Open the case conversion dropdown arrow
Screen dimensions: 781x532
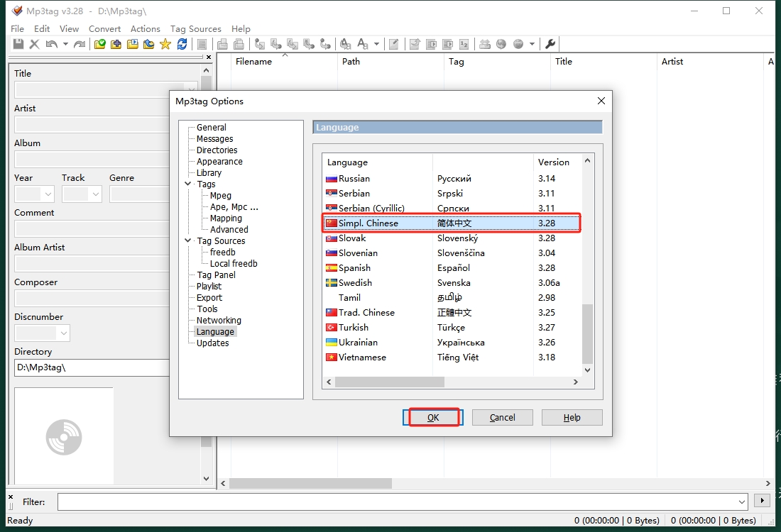[x=376, y=44]
